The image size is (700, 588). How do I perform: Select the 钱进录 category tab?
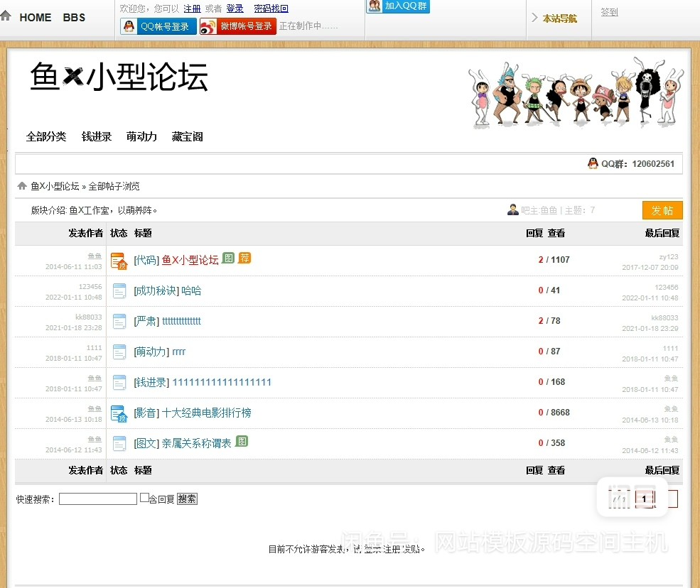tap(97, 136)
